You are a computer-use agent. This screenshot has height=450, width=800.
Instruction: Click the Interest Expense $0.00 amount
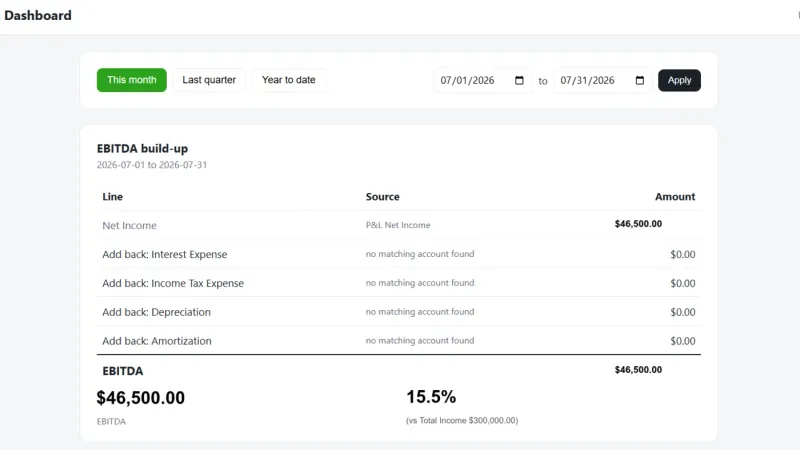(683, 254)
